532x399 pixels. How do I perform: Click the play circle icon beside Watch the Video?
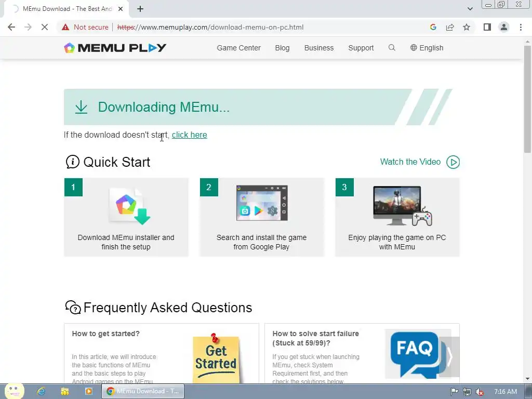453,162
